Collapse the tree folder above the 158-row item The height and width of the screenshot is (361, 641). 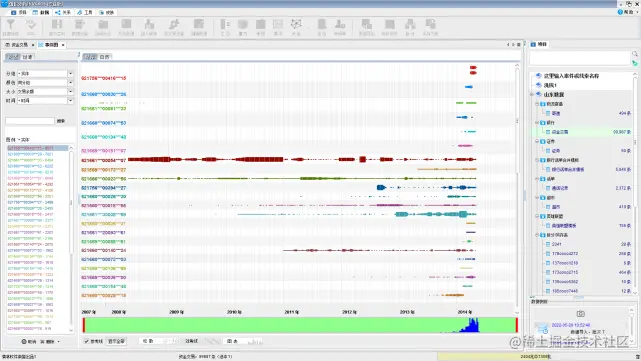click(x=537, y=216)
